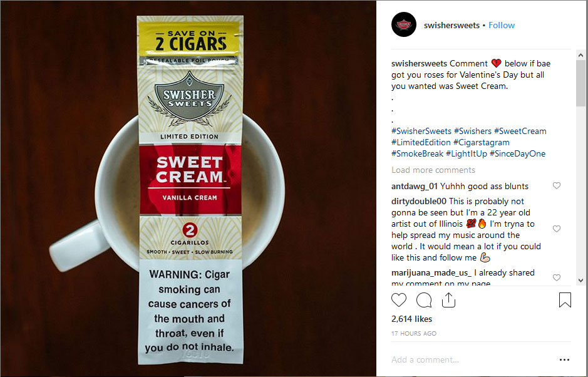Screen dimensions: 588x377
Task: Like the post with the heart icon
Action: point(399,300)
